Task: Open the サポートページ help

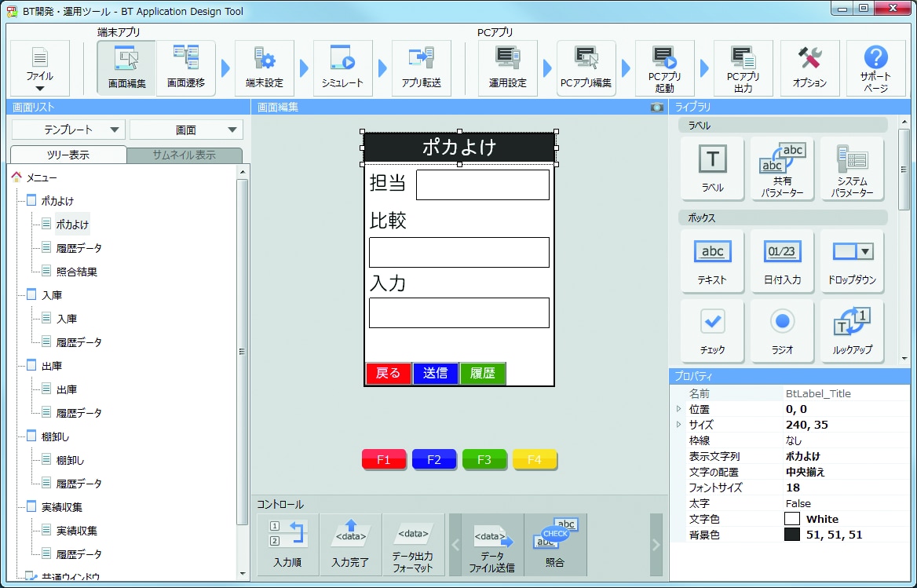Action: click(875, 68)
